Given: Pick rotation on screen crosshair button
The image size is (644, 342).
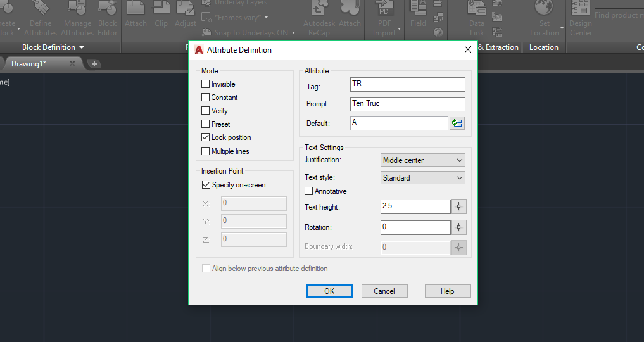Looking at the screenshot, I should click(458, 227).
